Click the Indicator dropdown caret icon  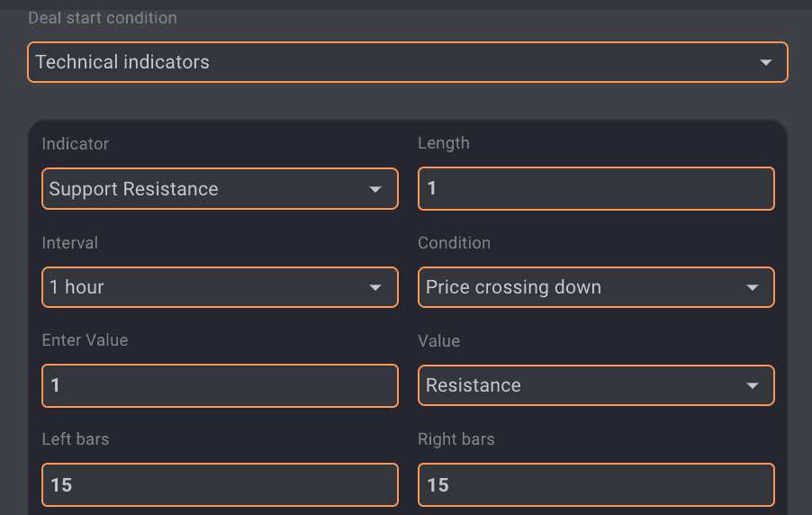pyautogui.click(x=376, y=190)
